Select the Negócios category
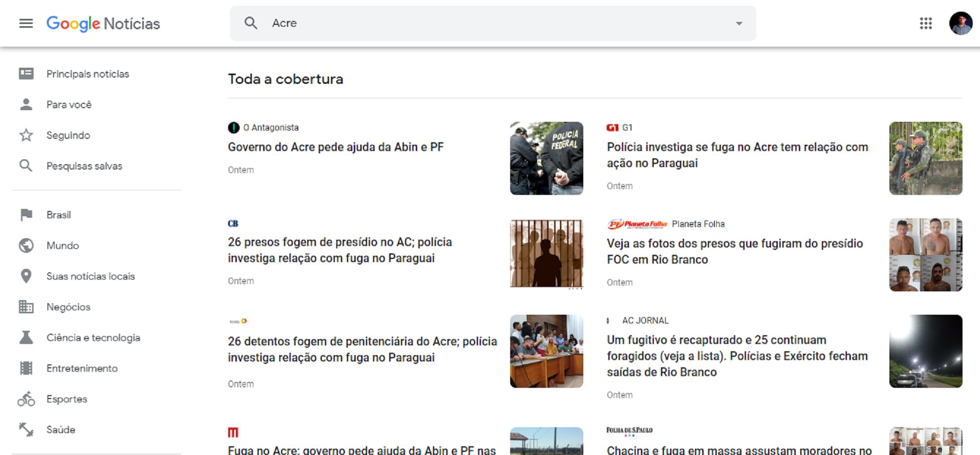 68,307
